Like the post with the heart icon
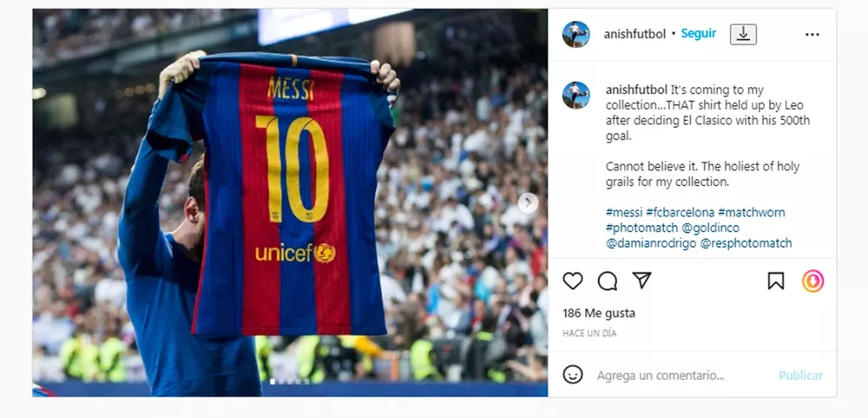Image resolution: width=868 pixels, height=418 pixels. 572,281
